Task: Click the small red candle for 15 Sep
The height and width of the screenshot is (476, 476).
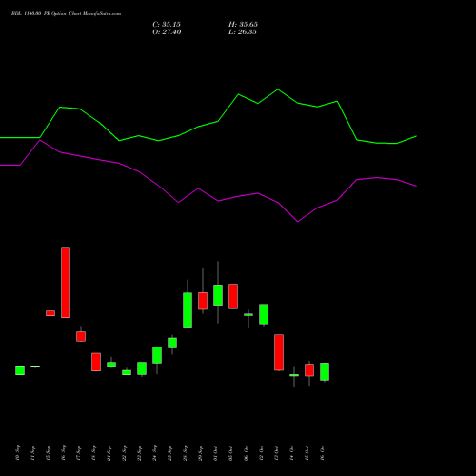Action: [x=50, y=313]
